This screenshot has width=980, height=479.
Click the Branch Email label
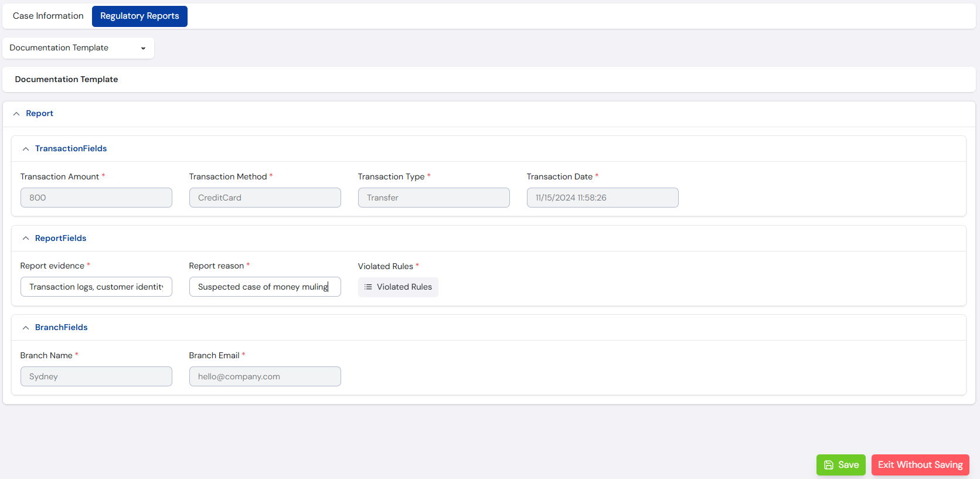pos(214,355)
